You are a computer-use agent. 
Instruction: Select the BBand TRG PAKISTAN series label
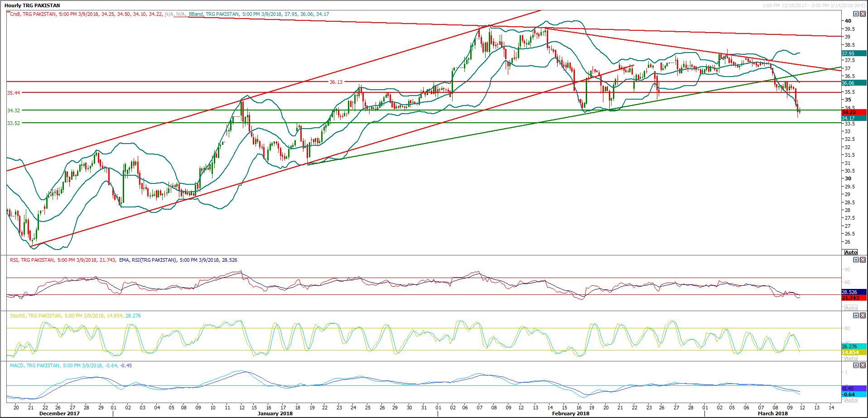click(x=214, y=14)
